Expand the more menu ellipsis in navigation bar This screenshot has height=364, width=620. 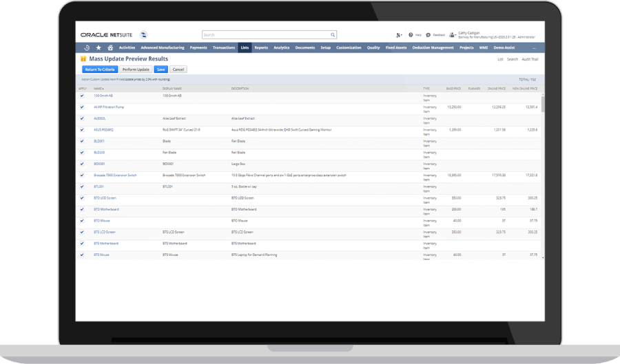pos(534,47)
